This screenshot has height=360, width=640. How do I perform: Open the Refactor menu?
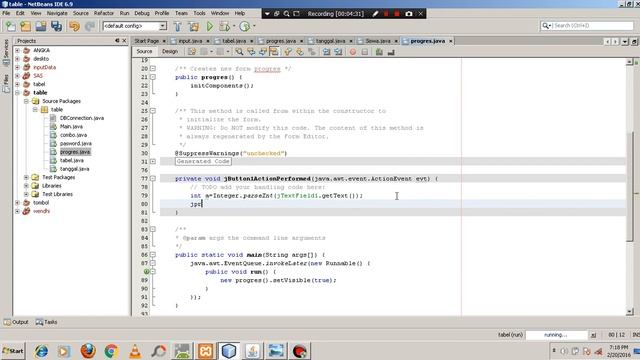(x=104, y=13)
